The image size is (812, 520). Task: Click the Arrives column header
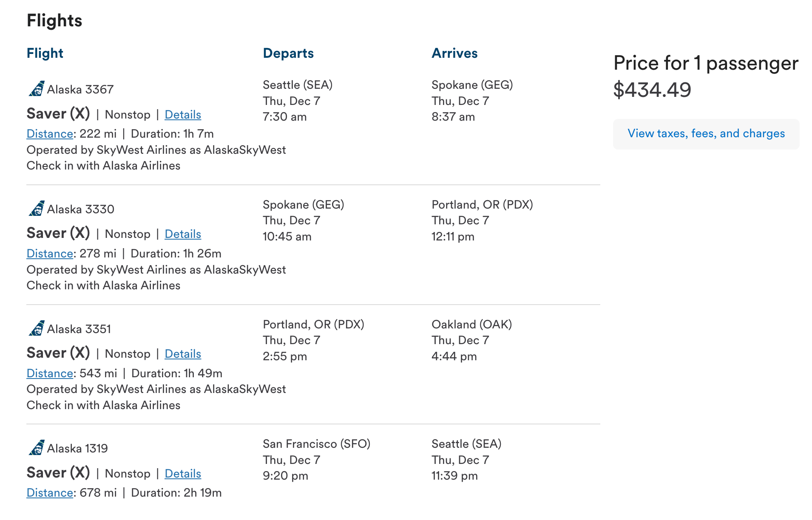point(454,53)
